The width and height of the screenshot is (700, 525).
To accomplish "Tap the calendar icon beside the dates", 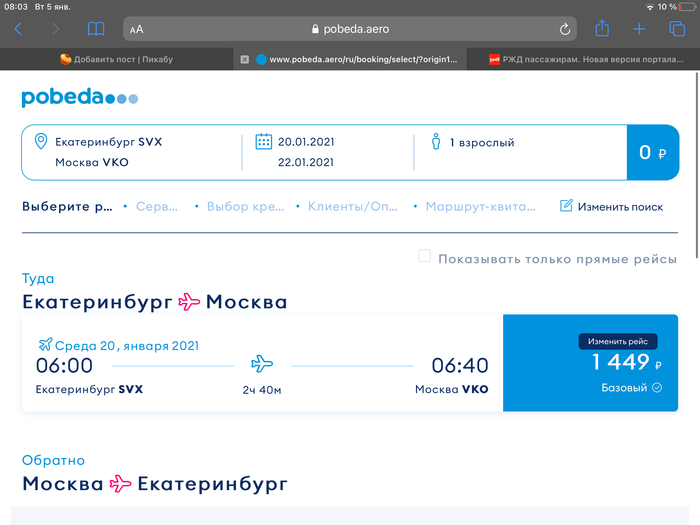I will click(264, 141).
